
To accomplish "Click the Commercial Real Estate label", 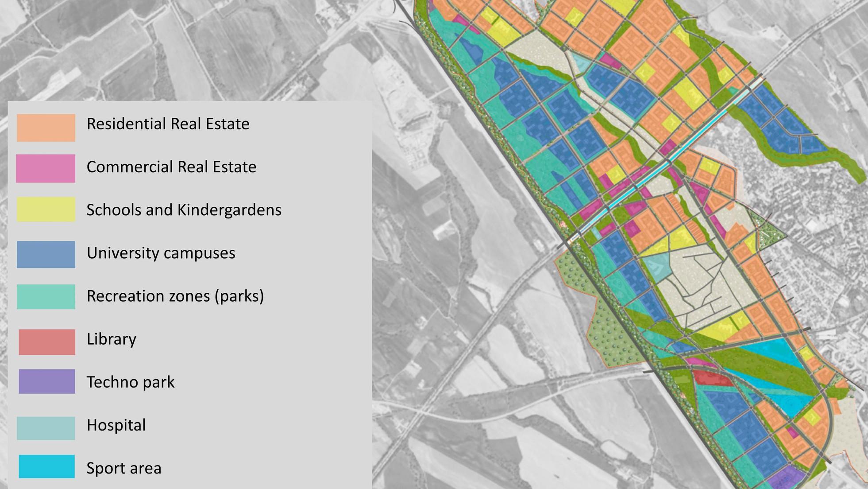I will tap(171, 167).
